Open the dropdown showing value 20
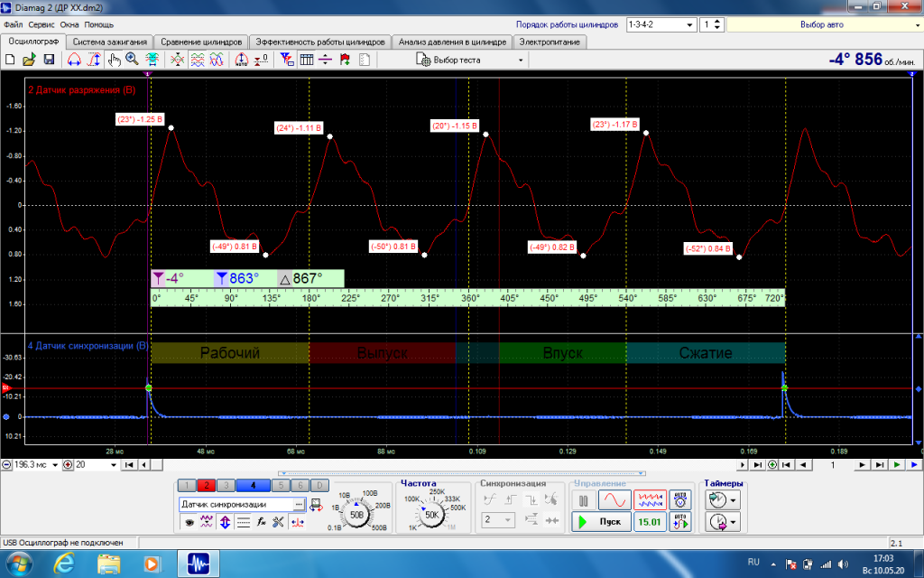 click(114, 465)
